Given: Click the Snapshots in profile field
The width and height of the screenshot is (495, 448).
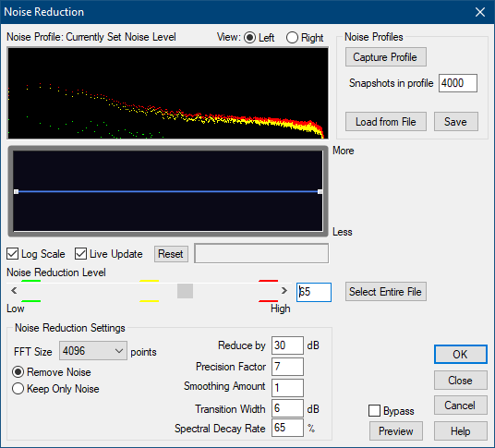Looking at the screenshot, I should (458, 83).
